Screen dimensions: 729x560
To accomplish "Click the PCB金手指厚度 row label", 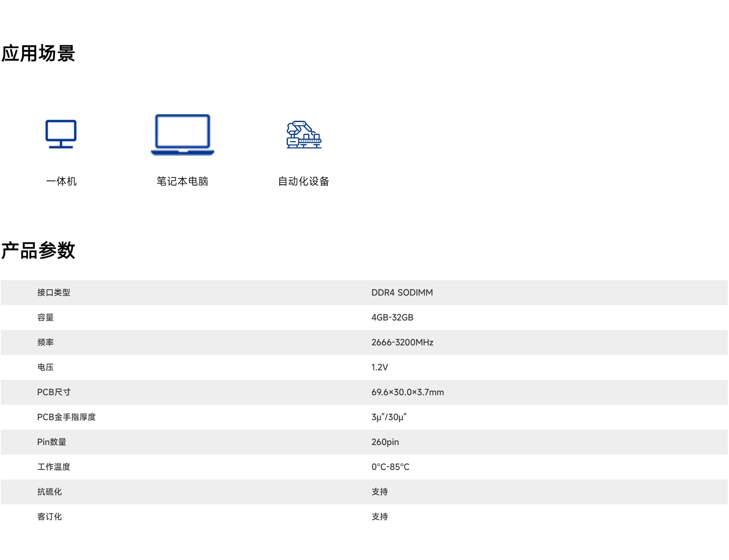I will pos(66,417).
